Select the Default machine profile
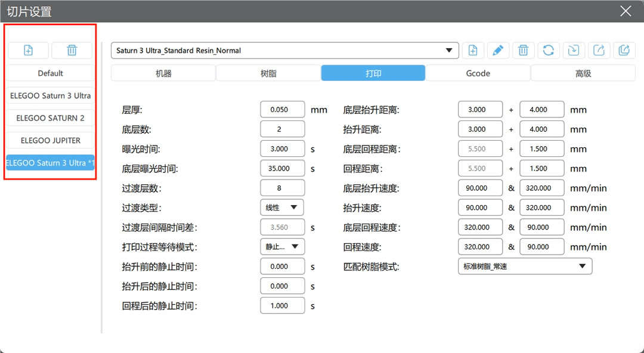This screenshot has height=353, width=644. (50, 73)
